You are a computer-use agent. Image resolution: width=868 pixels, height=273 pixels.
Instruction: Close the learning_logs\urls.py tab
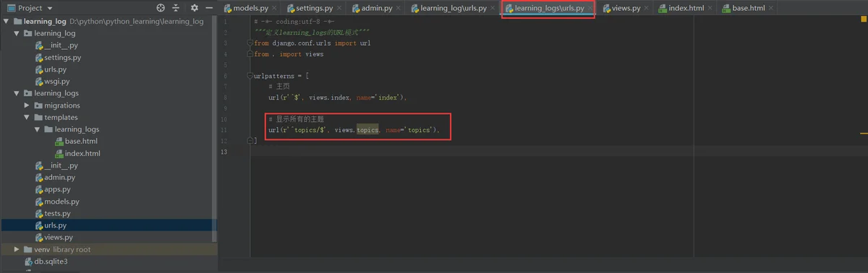(x=590, y=8)
